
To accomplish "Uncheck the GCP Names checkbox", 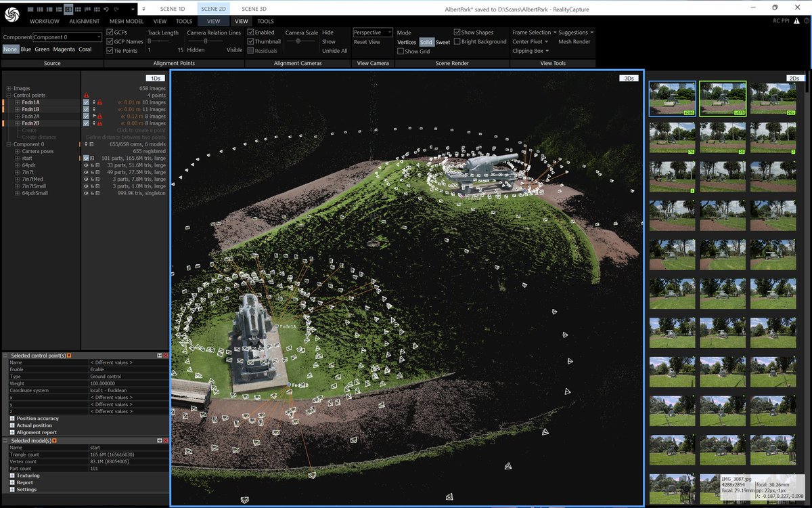I will [111, 41].
